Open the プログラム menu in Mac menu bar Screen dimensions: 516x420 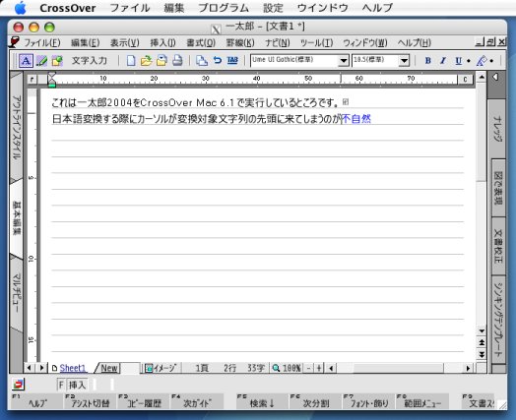click(x=224, y=8)
